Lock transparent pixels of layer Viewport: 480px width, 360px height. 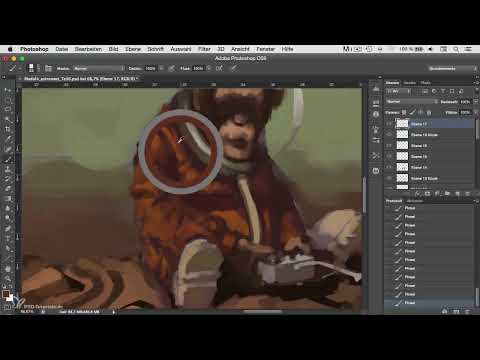[404, 113]
